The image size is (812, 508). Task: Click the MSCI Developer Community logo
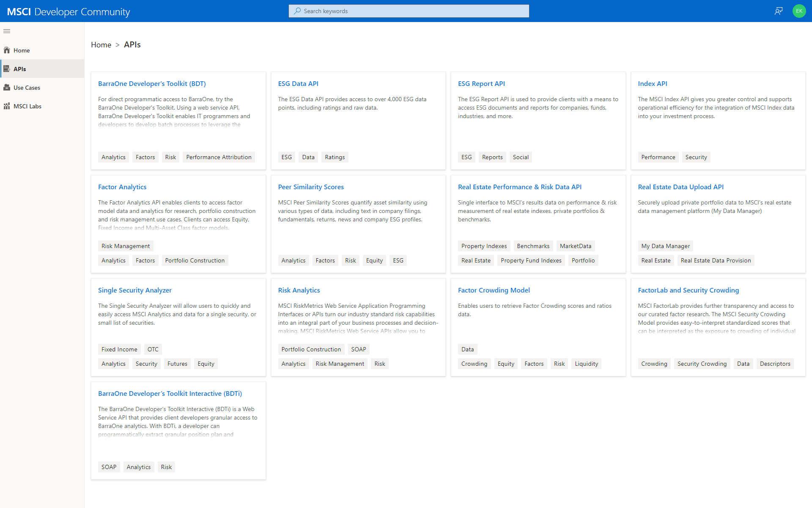(69, 12)
